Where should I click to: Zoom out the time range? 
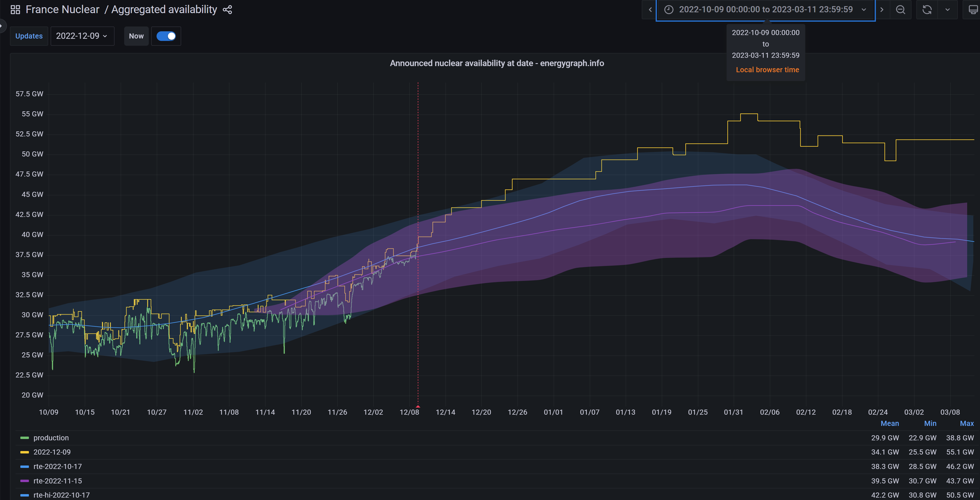pos(901,10)
